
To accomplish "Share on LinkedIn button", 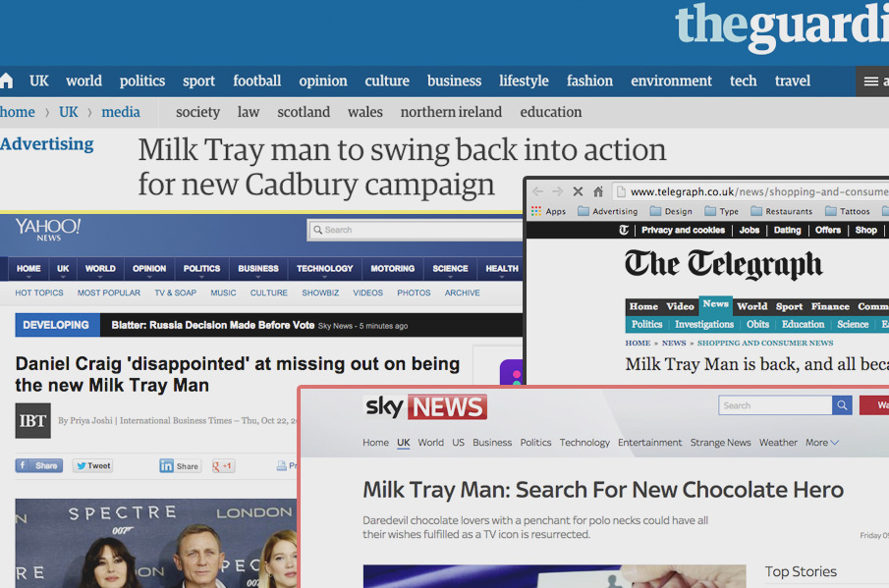I will (180, 466).
